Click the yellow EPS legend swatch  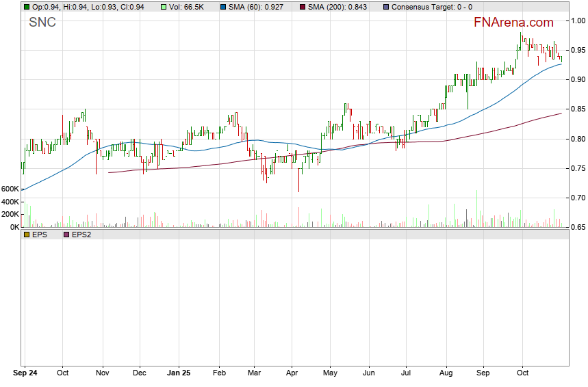[27, 235]
